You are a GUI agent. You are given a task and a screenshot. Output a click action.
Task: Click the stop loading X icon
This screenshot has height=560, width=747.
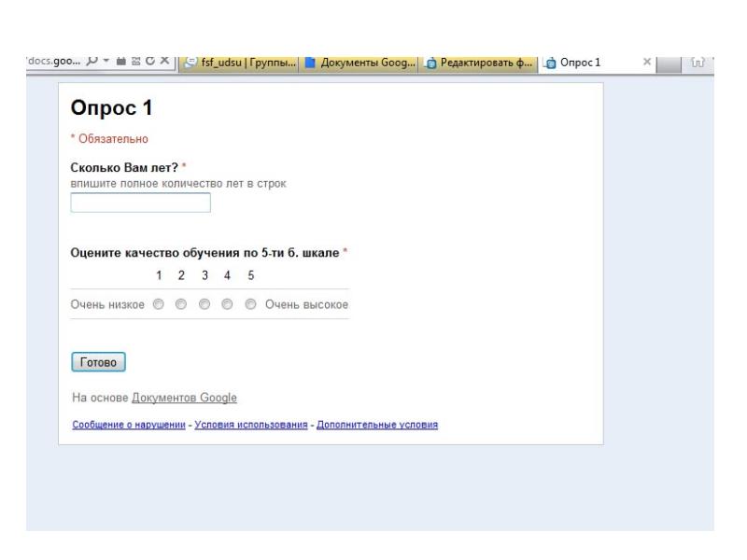tap(165, 61)
